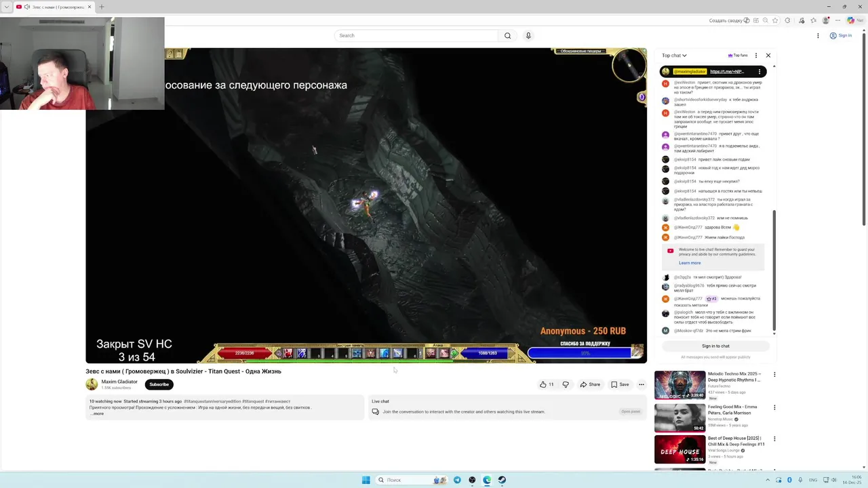Click Open panel in Live chat box

[x=631, y=411]
